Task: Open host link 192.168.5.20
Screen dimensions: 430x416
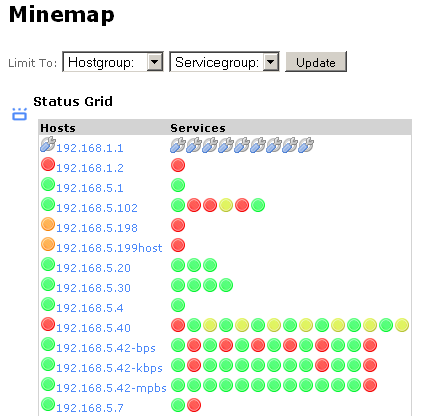Action: (93, 268)
